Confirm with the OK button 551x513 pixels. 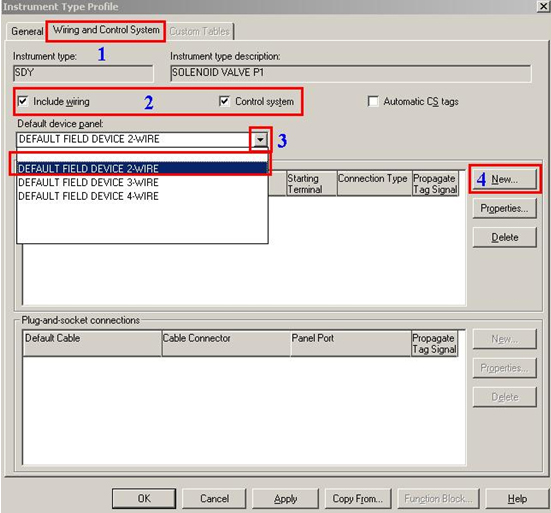pos(144,498)
